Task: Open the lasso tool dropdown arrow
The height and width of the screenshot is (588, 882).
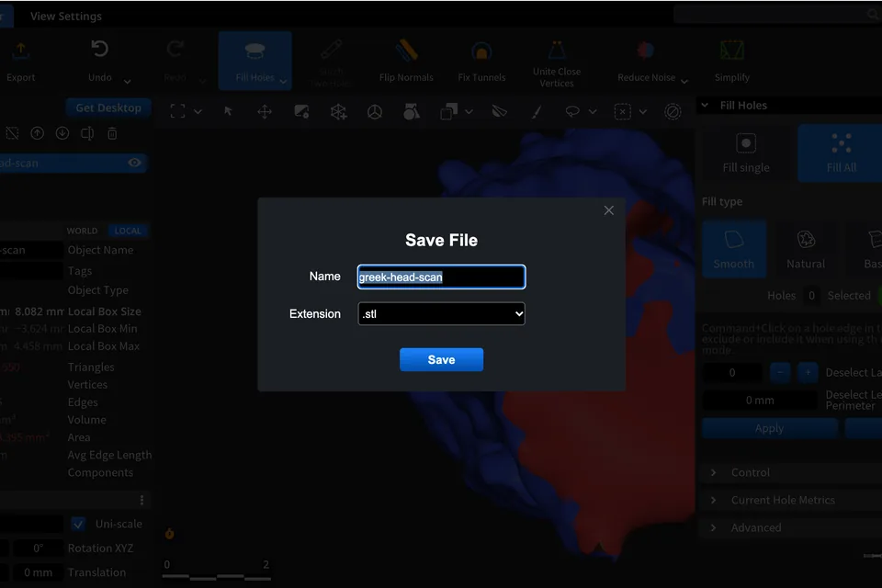Action: click(x=593, y=111)
